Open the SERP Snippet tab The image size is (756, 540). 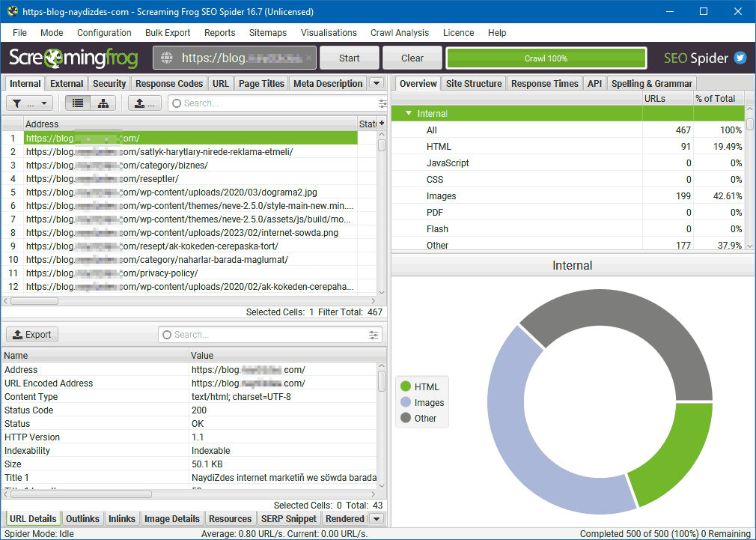click(289, 519)
